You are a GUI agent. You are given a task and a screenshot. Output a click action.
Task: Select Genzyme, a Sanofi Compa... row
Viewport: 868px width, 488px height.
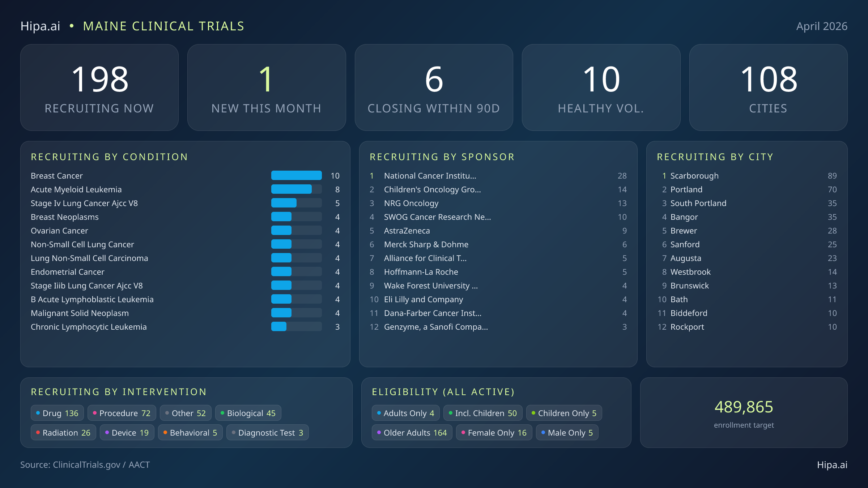tap(498, 327)
